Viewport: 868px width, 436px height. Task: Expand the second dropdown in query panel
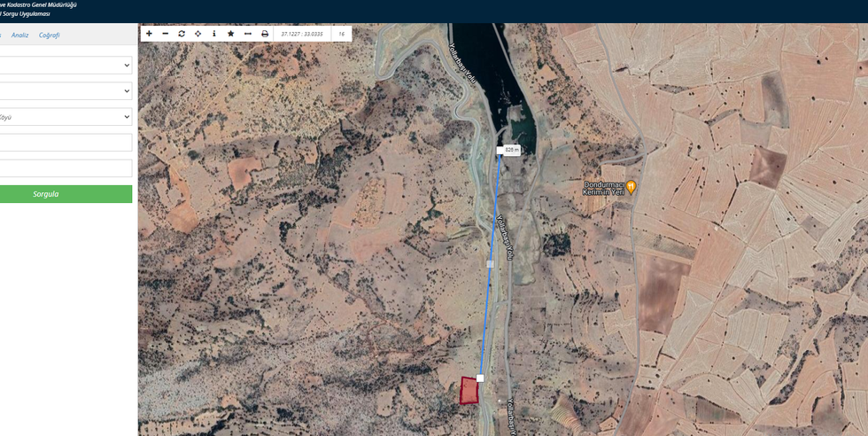(66, 91)
